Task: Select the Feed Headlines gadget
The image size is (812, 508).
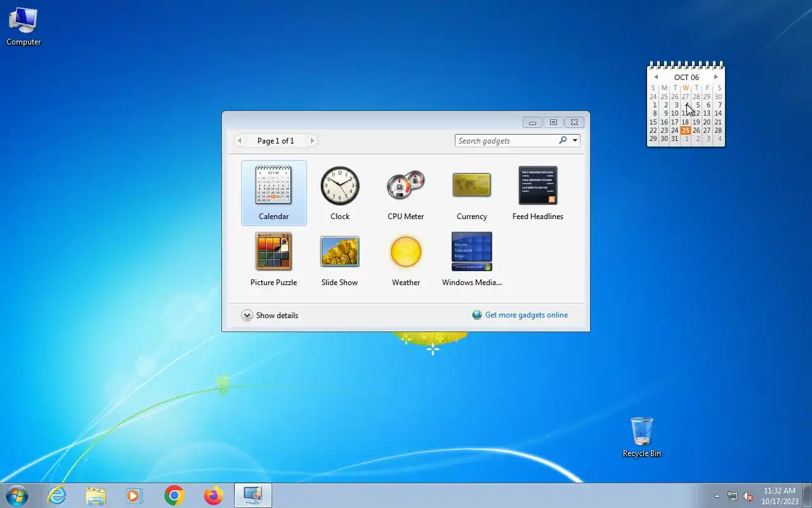Action: coord(537,193)
